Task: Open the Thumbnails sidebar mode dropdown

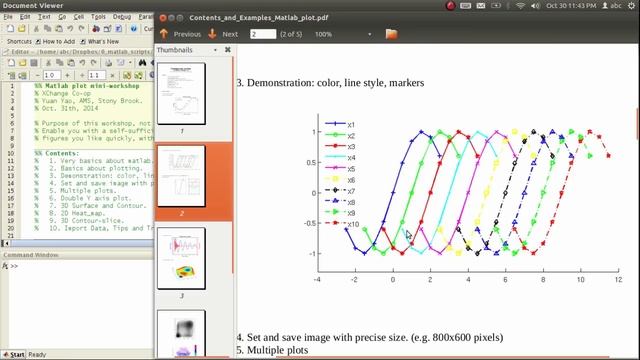Action: coord(215,50)
